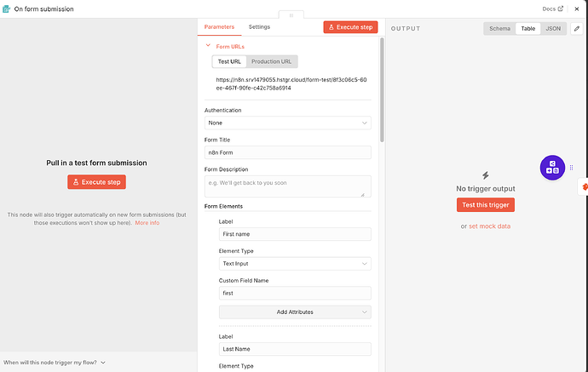This screenshot has height=372, width=588.
Task: Click the orange icon at the right edge
Action: pos(585,186)
